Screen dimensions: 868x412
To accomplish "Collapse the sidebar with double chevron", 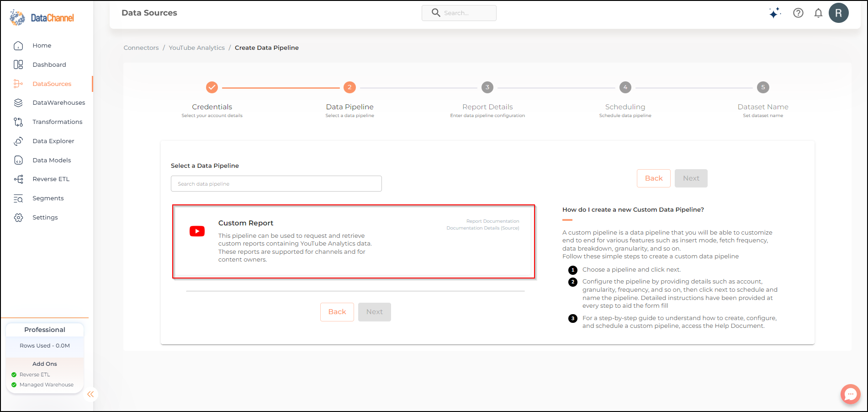I will [x=90, y=394].
